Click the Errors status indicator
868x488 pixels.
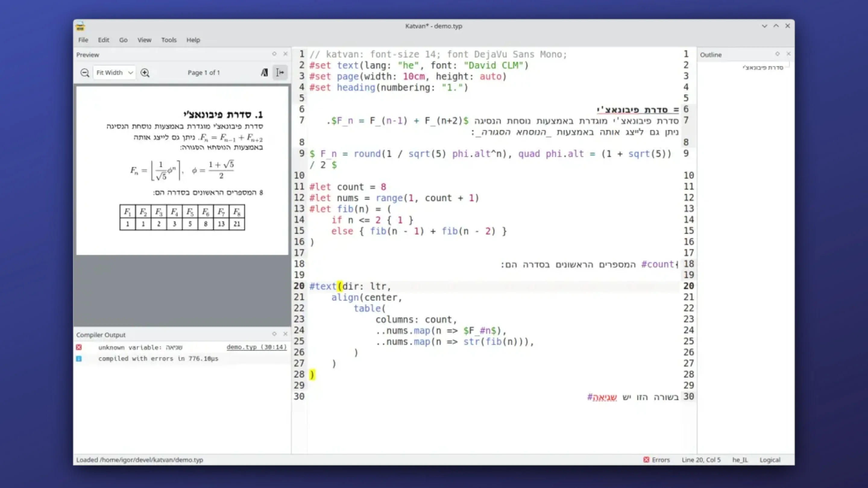(656, 460)
